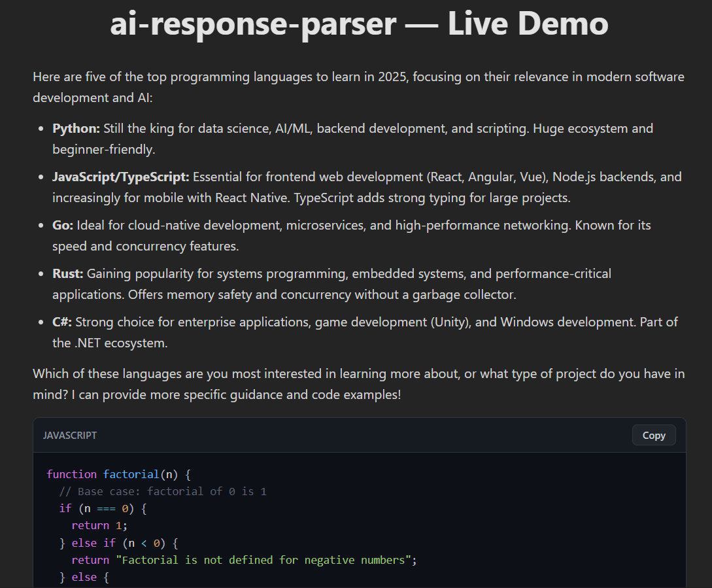The height and width of the screenshot is (588, 712).
Task: Click text "increasingly for mobile with React Native"
Action: click(x=170, y=198)
